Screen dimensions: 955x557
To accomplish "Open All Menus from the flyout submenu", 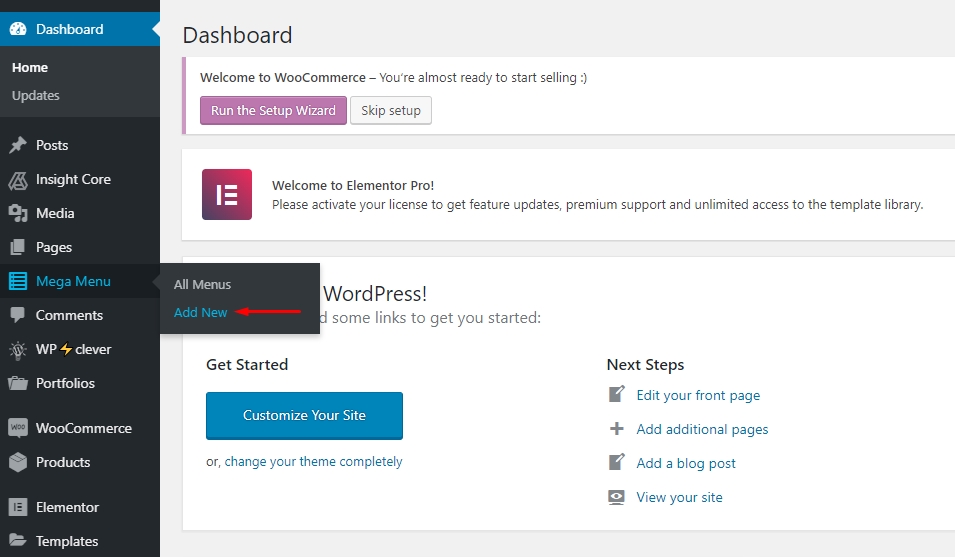I will pyautogui.click(x=202, y=284).
